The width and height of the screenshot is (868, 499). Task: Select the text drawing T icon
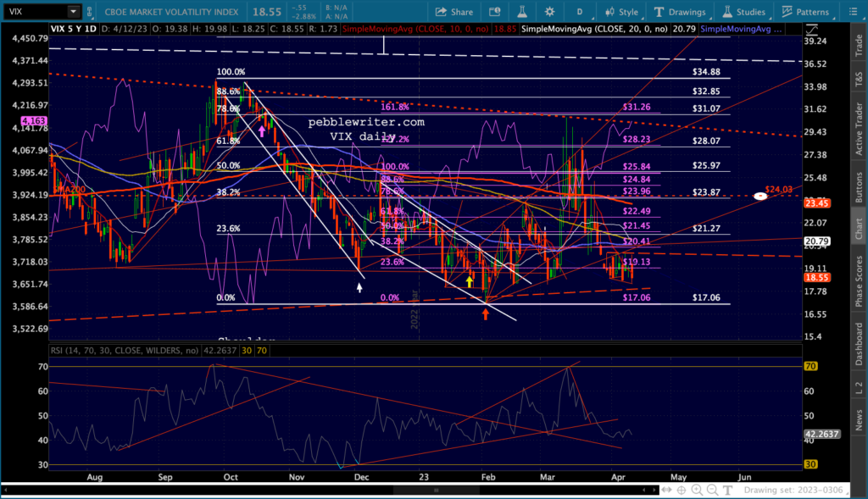click(728, 491)
